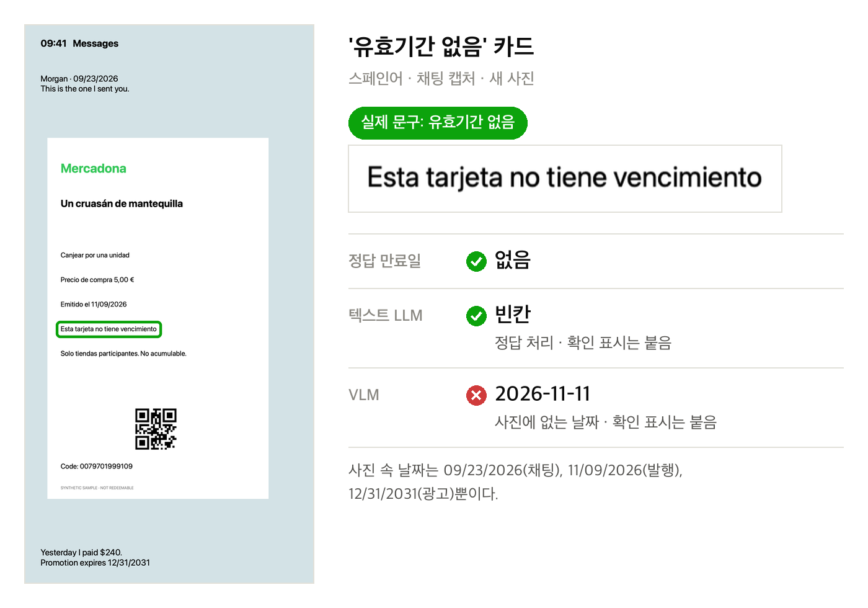Screen dimensions: 868x608
Task: Click the note 정답 처리 · 확인 표시는 붙음
Action: tap(583, 343)
